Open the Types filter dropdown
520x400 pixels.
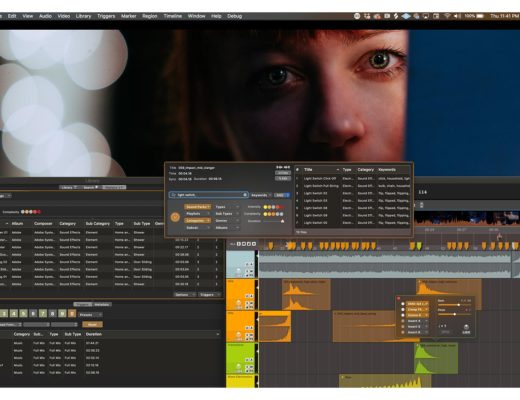(x=227, y=207)
